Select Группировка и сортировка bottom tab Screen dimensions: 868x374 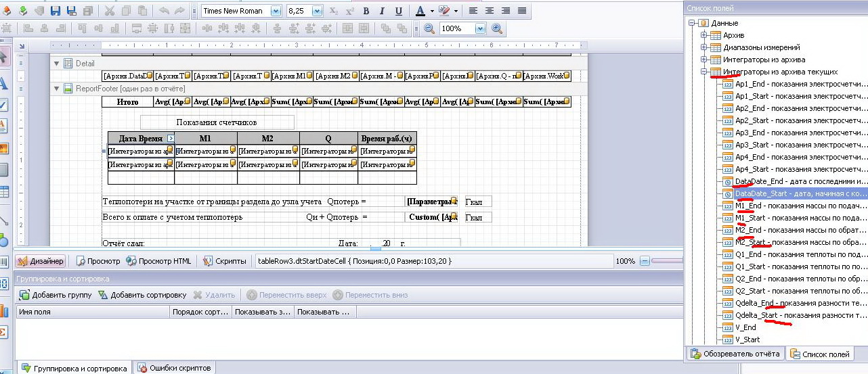[x=74, y=368]
